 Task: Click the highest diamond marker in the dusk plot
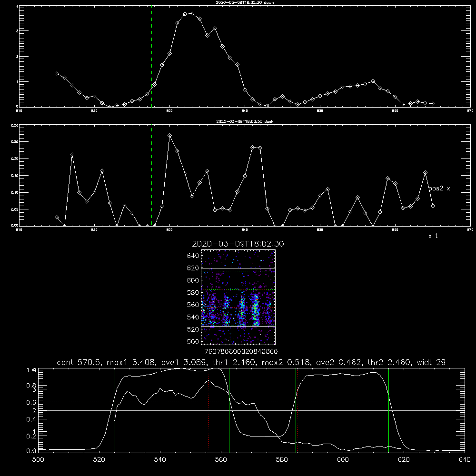coord(170,135)
